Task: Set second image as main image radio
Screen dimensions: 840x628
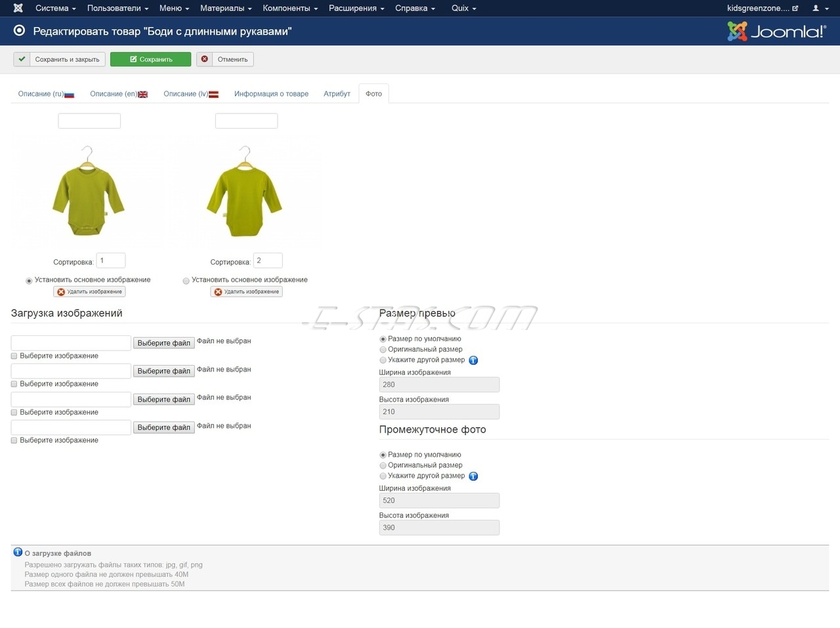Action: [186, 281]
